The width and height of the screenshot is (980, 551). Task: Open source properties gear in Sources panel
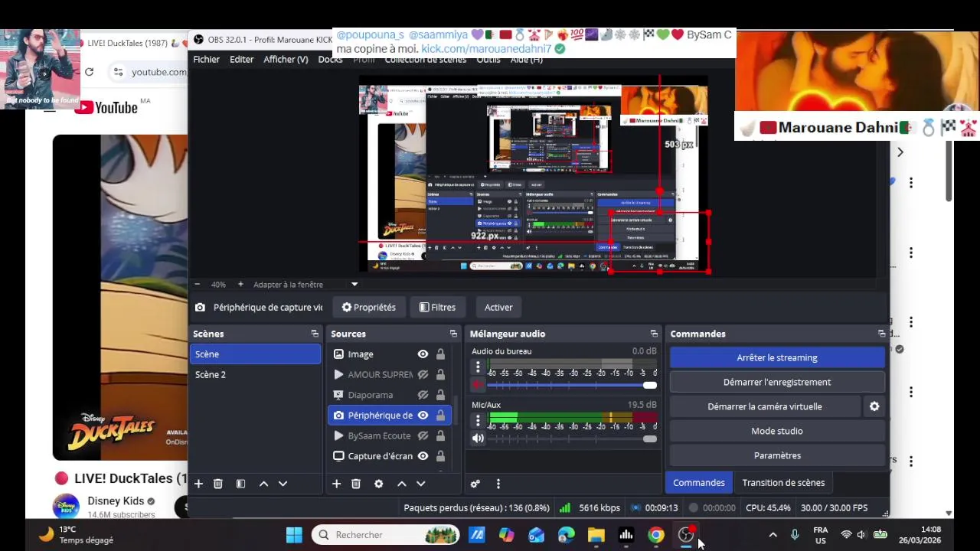(x=378, y=484)
